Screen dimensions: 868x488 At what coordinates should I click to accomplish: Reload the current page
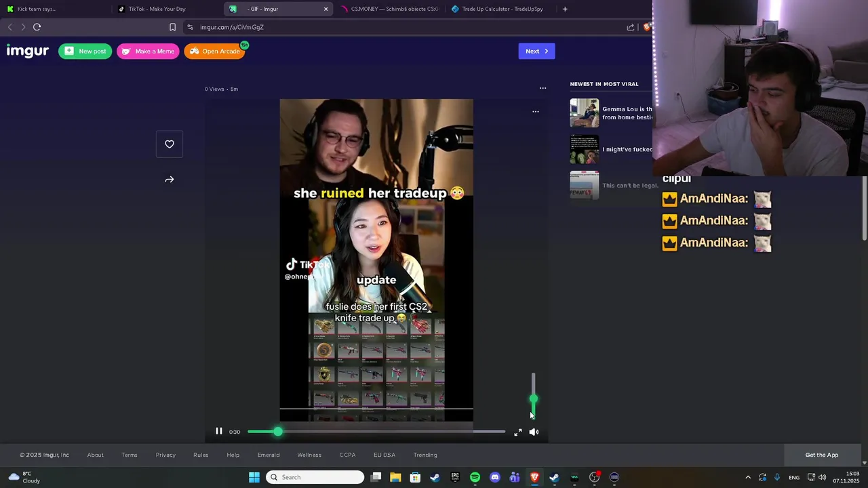click(37, 27)
